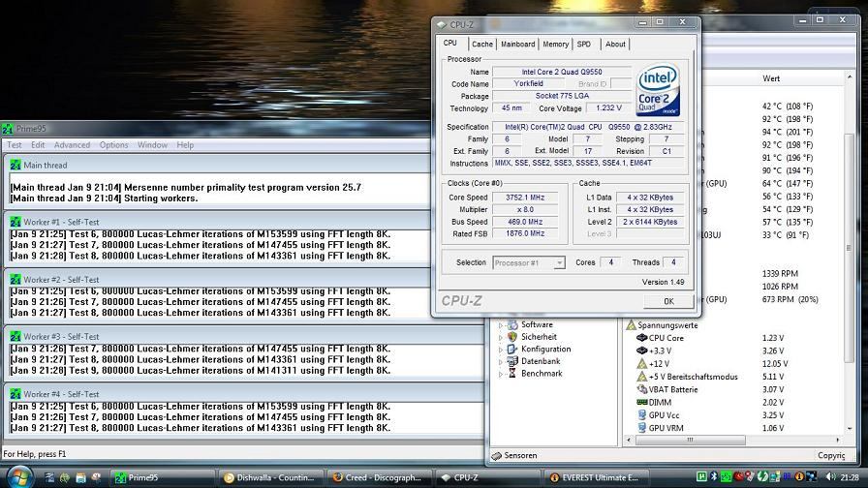Screen dimensions: 868x488
Task: Click the DIMM memory module icon
Action: click(x=642, y=402)
